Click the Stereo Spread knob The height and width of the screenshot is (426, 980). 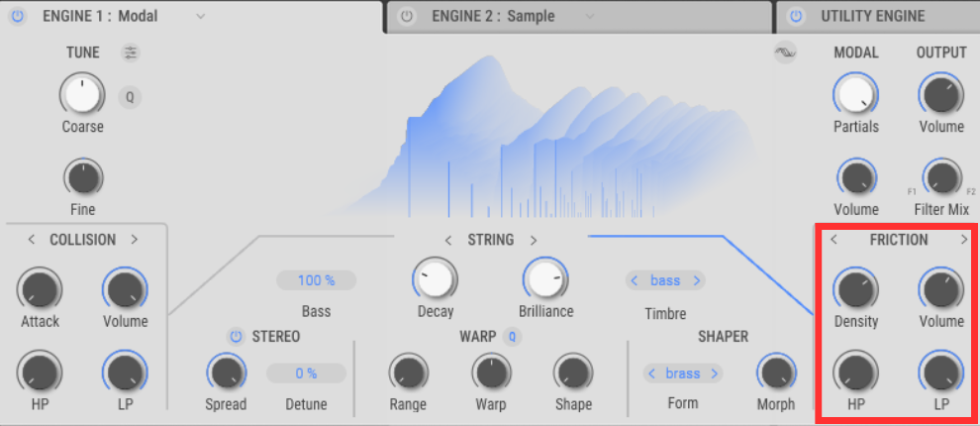click(x=227, y=373)
